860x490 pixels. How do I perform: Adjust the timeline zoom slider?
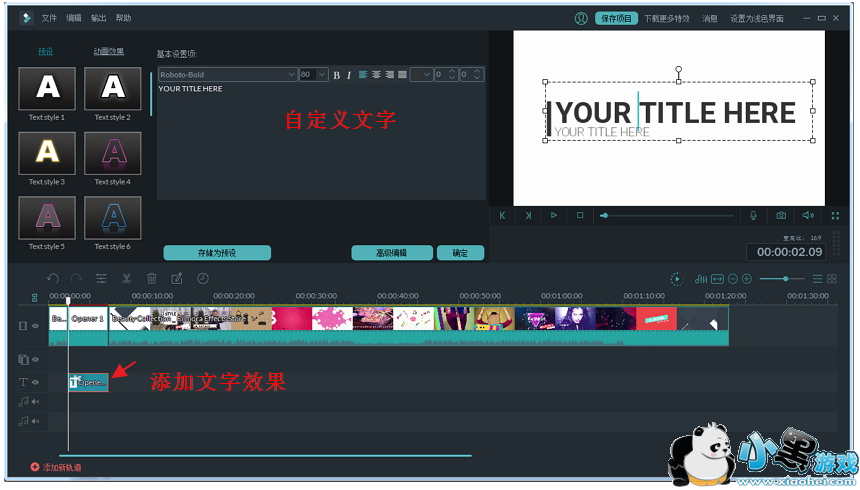click(x=782, y=279)
